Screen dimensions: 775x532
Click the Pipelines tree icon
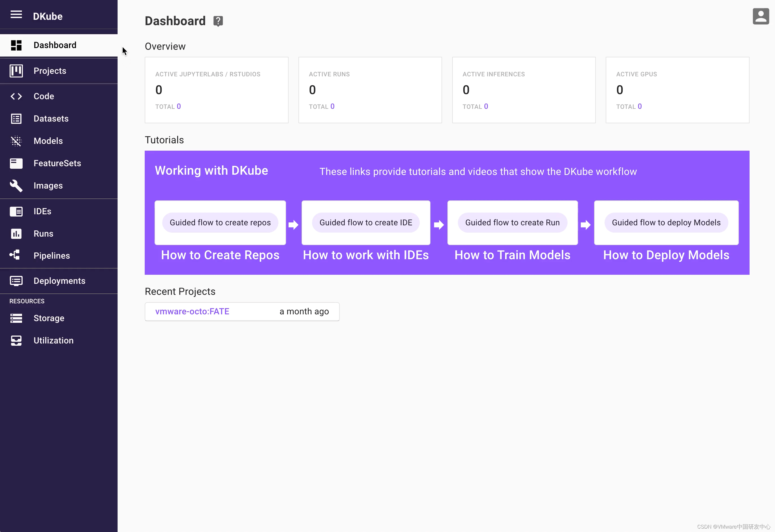pos(15,255)
